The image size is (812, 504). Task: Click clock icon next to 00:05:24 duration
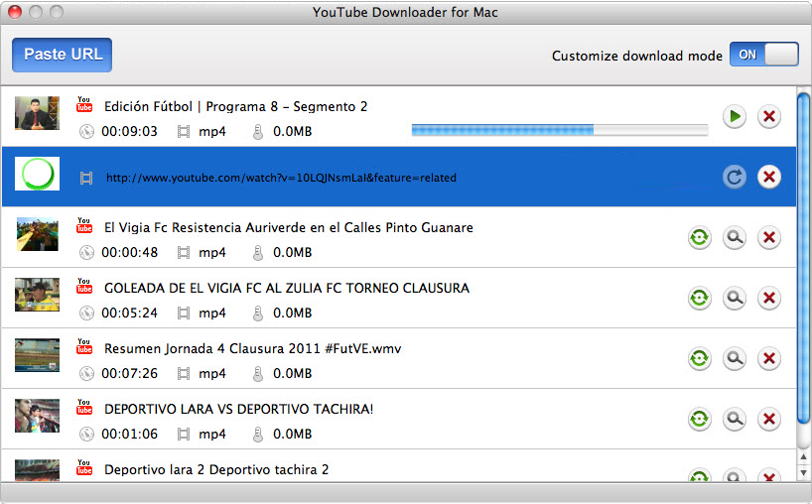[x=86, y=314]
